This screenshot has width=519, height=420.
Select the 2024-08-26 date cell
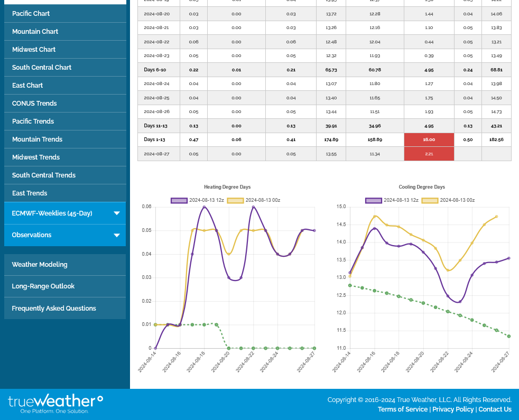159,112
